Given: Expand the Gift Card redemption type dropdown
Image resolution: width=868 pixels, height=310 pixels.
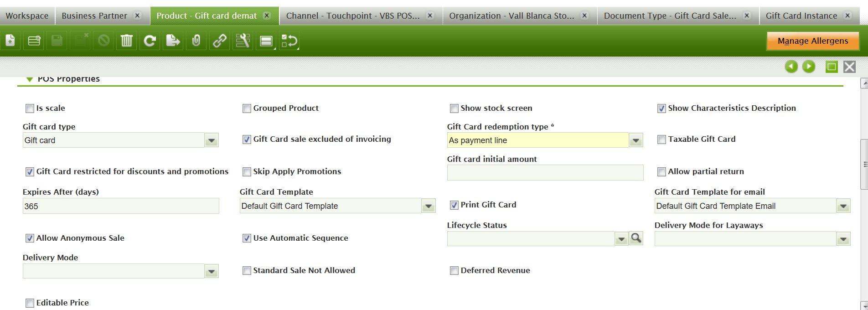Looking at the screenshot, I should [635, 140].
